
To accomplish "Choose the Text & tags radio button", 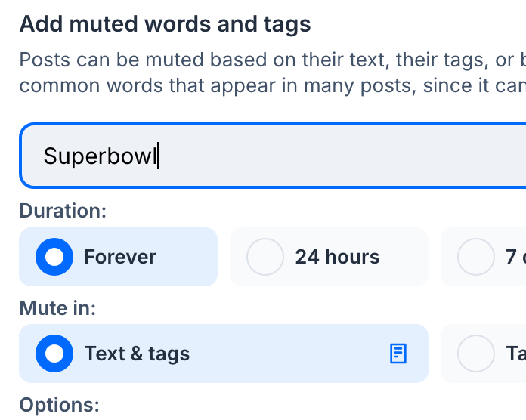I will point(54,354).
